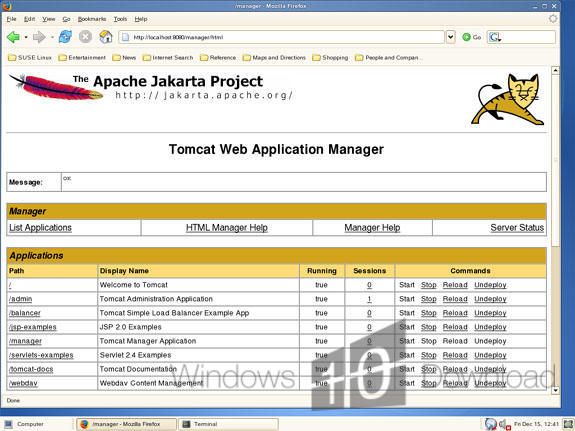Click the Apache feather logo
575x431 pixels.
tap(56, 87)
